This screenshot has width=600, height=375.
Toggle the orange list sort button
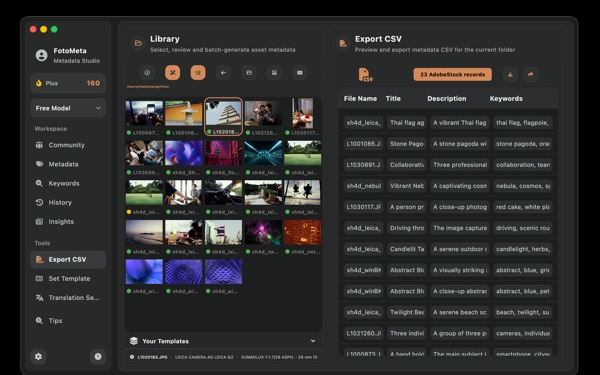click(x=198, y=73)
